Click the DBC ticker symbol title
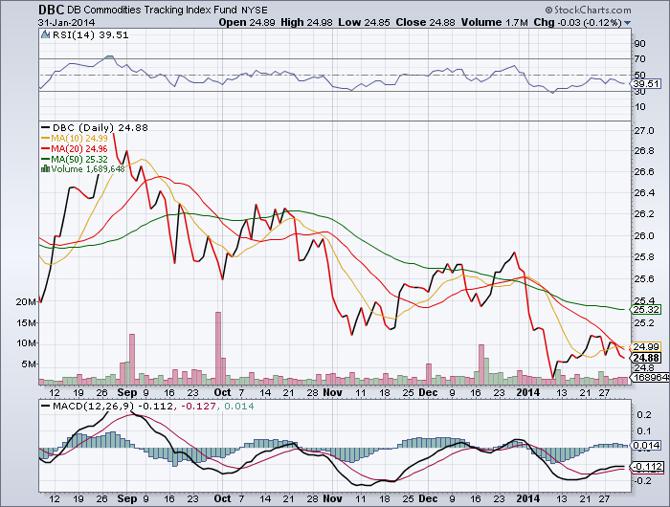The width and height of the screenshot is (670, 507). click(50, 10)
